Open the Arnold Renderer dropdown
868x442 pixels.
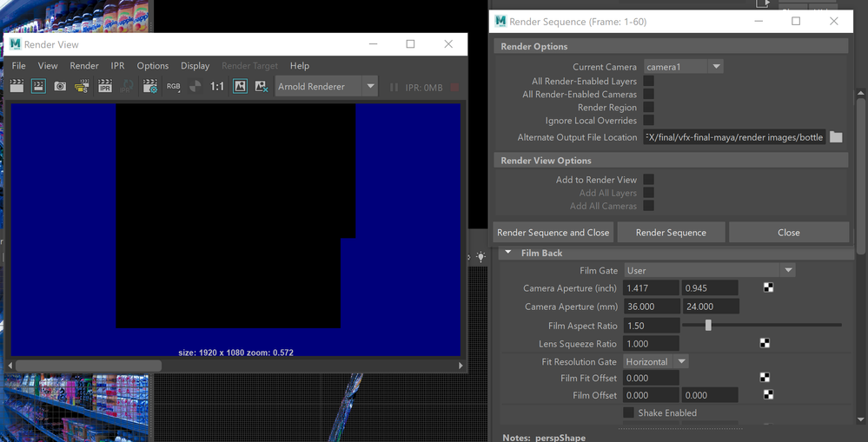tap(326, 87)
